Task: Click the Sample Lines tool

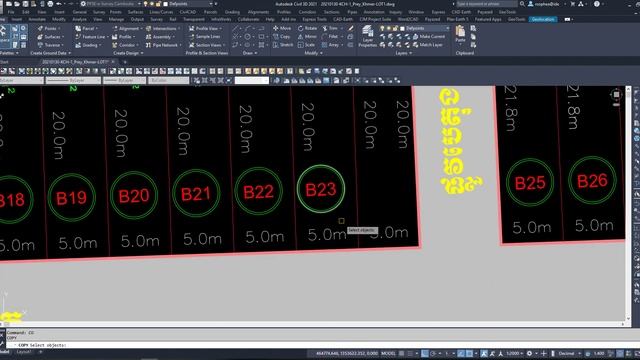Action: click(204, 36)
